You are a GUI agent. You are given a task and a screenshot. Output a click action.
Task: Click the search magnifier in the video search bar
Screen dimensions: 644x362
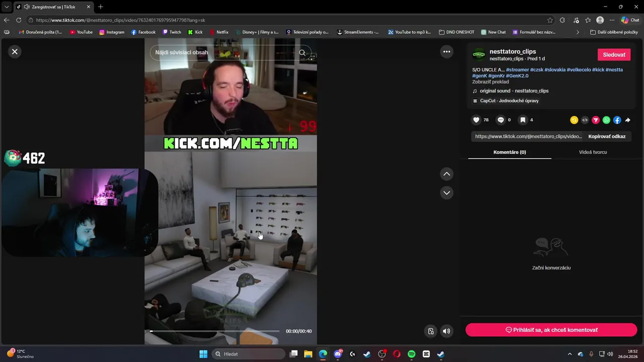(302, 52)
